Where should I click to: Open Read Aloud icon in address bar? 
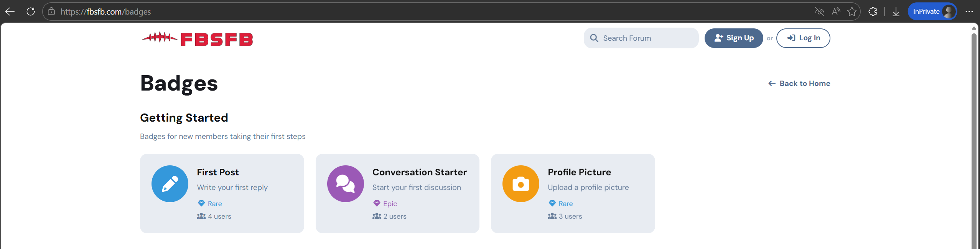click(836, 12)
